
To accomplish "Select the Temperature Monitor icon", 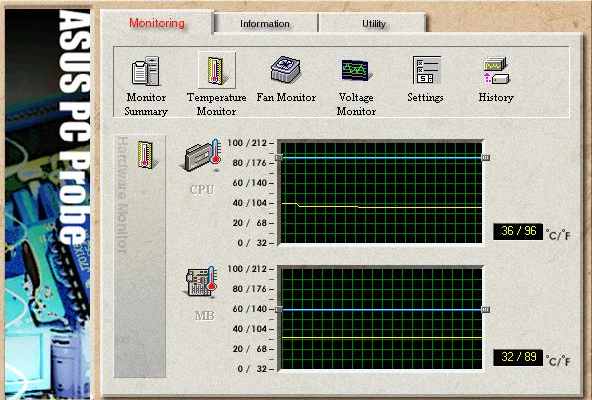I will (x=217, y=70).
